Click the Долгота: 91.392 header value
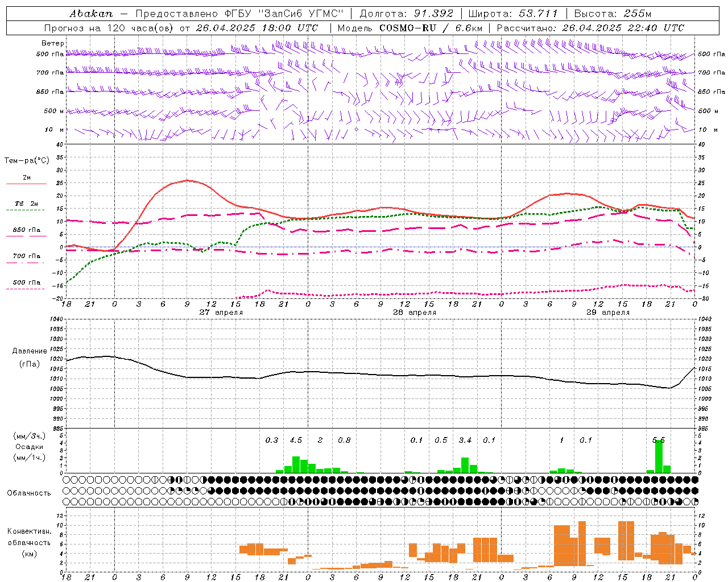Image resolution: width=728 pixels, height=582 pixels. tap(407, 14)
